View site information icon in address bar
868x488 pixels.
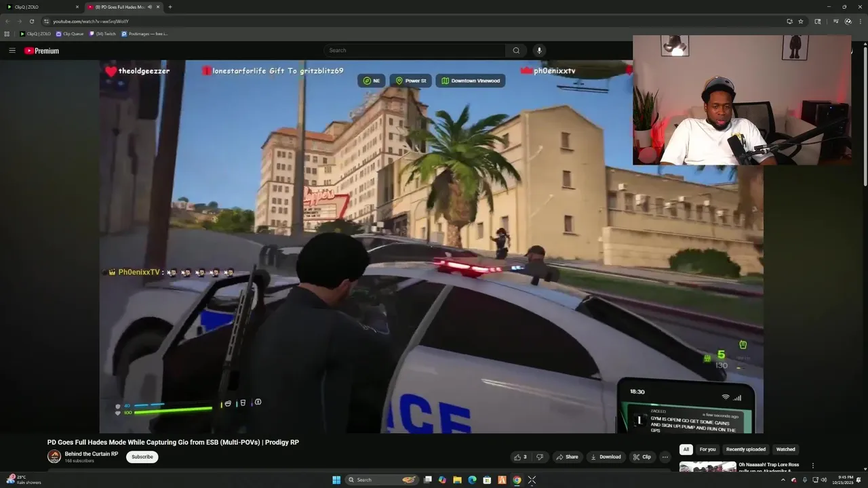pos(46,21)
